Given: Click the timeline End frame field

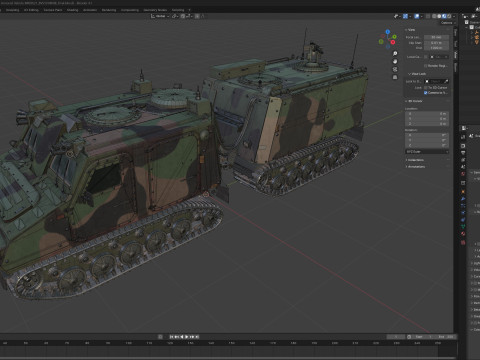Looking at the screenshot, I should 445,337.
